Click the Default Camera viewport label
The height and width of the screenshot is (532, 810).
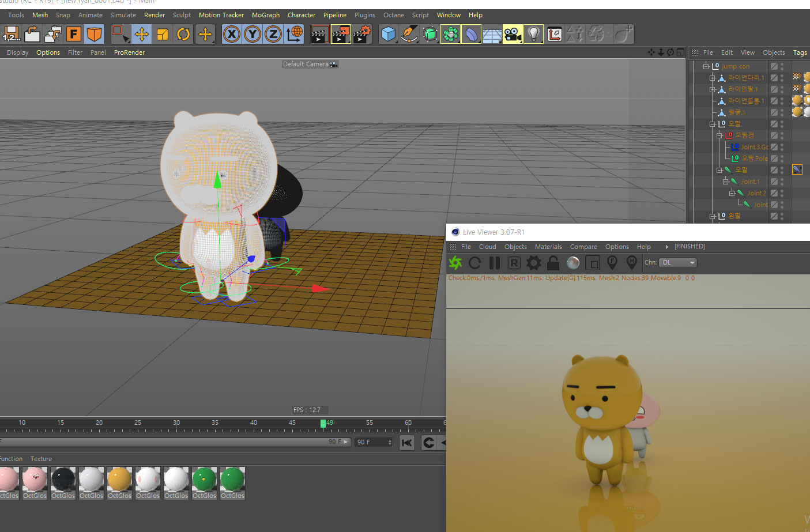point(306,64)
